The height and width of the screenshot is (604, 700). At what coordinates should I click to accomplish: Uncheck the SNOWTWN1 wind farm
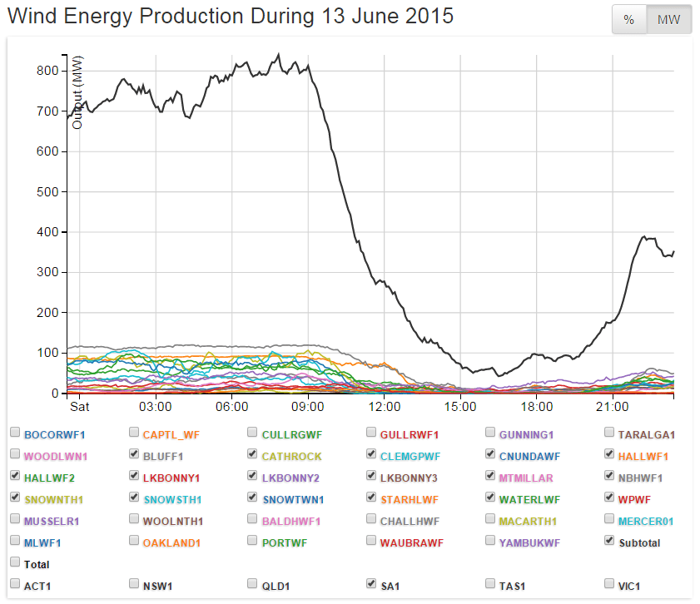253,498
